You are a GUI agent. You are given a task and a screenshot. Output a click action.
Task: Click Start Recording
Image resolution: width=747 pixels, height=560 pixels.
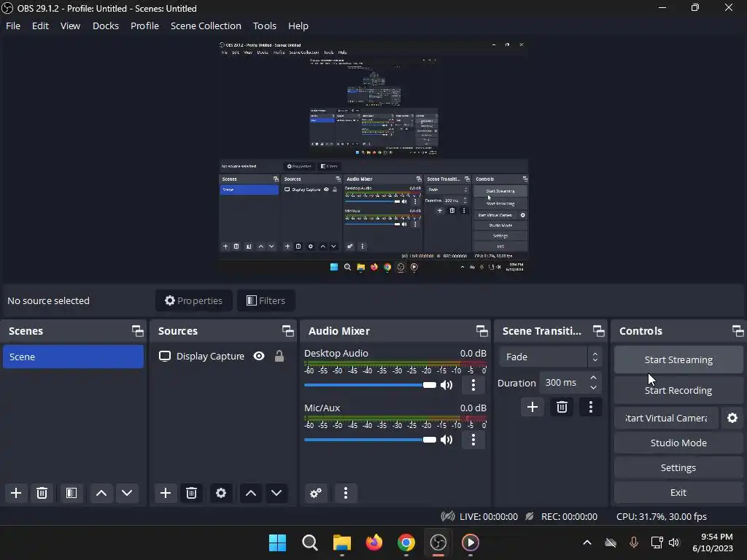[678, 391]
